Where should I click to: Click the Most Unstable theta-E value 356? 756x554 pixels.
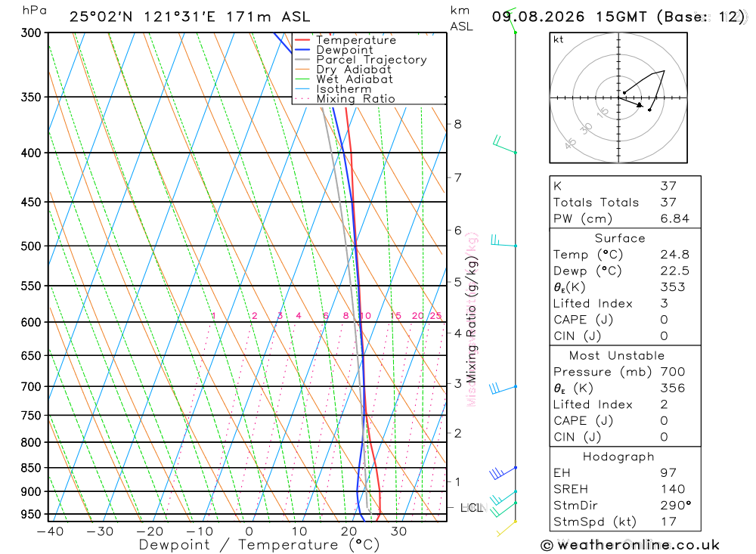673,388
